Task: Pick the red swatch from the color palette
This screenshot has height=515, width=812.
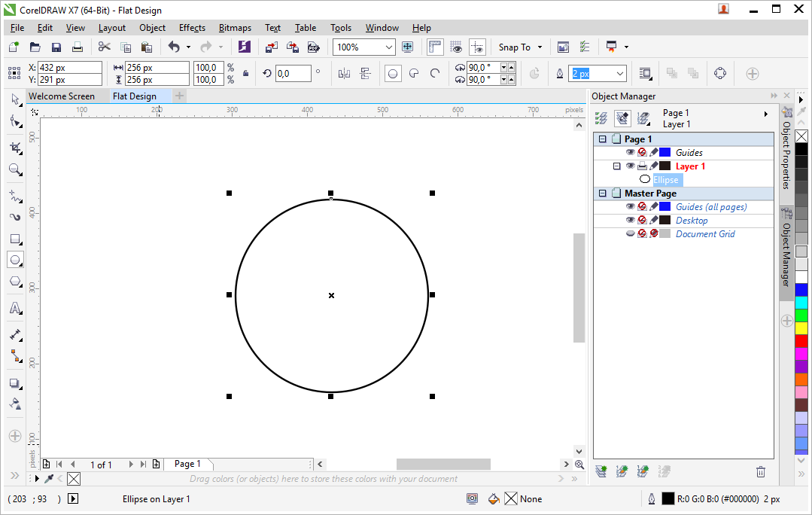Action: click(x=801, y=340)
